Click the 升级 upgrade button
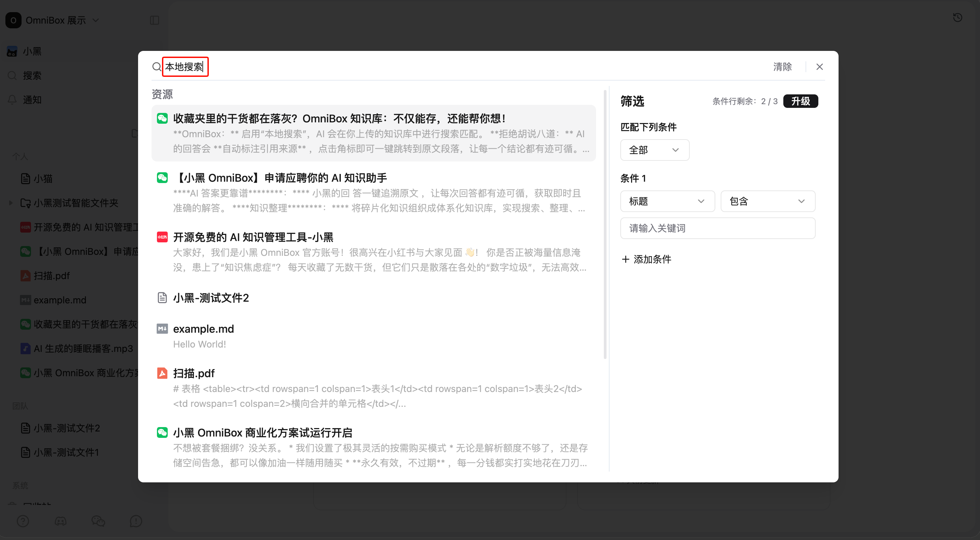This screenshot has width=980, height=540. [x=801, y=101]
